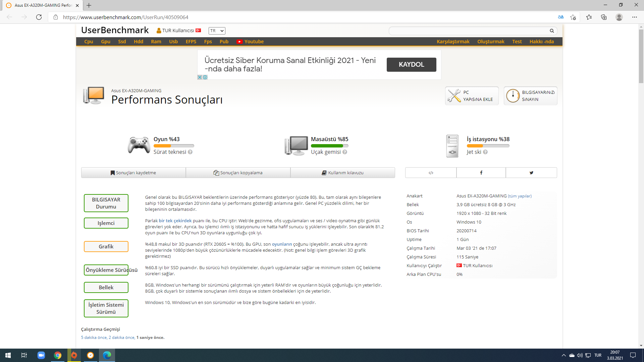644x362 pixels.
Task: Click the embed code share icon
Action: (431, 173)
